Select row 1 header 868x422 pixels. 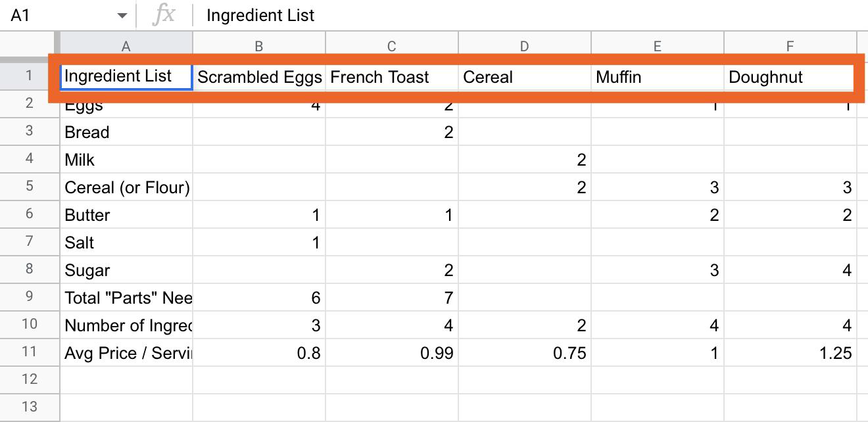(x=30, y=76)
